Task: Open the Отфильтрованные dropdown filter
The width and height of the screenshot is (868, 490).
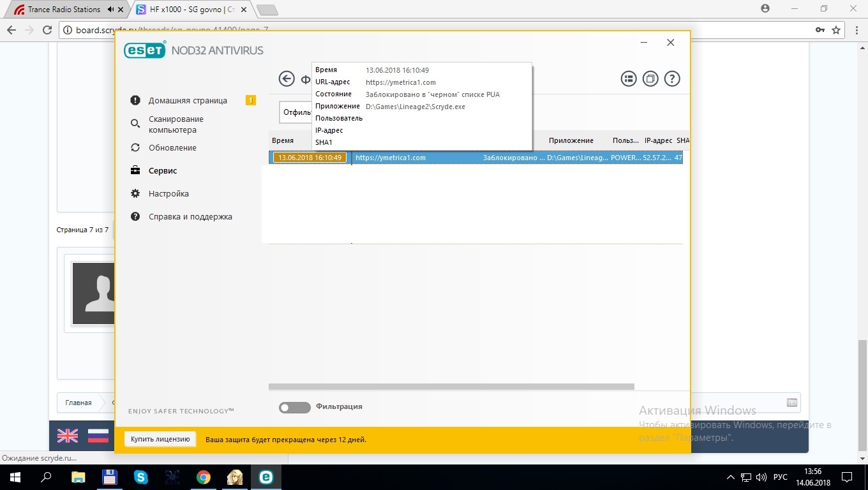Action: 295,112
